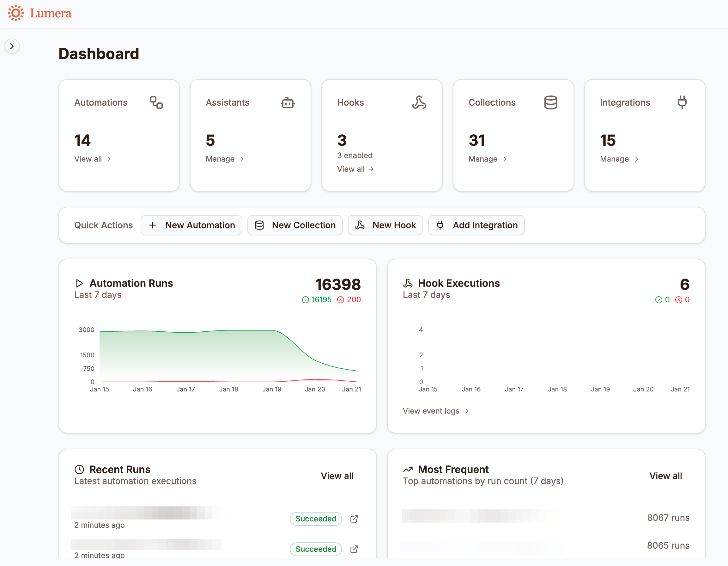728x566 pixels.
Task: Click View all in Most Frequent
Action: click(665, 476)
